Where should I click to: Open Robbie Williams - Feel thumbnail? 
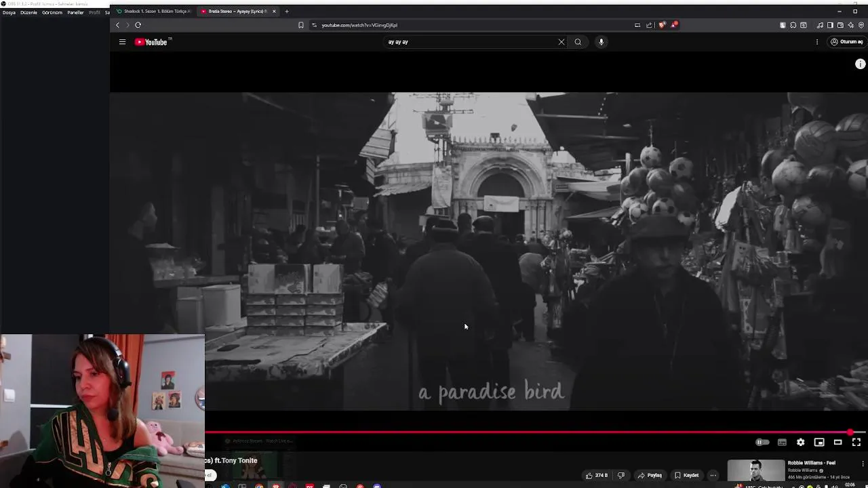pyautogui.click(x=756, y=470)
